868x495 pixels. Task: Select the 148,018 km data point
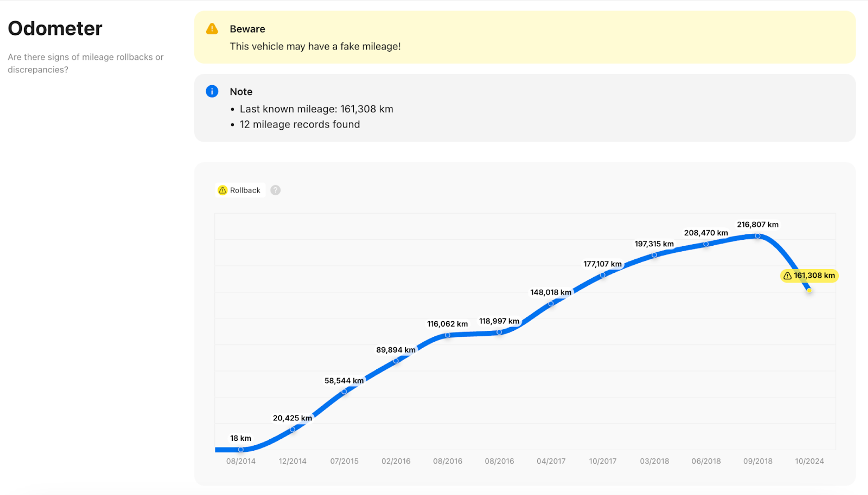pyautogui.click(x=551, y=304)
